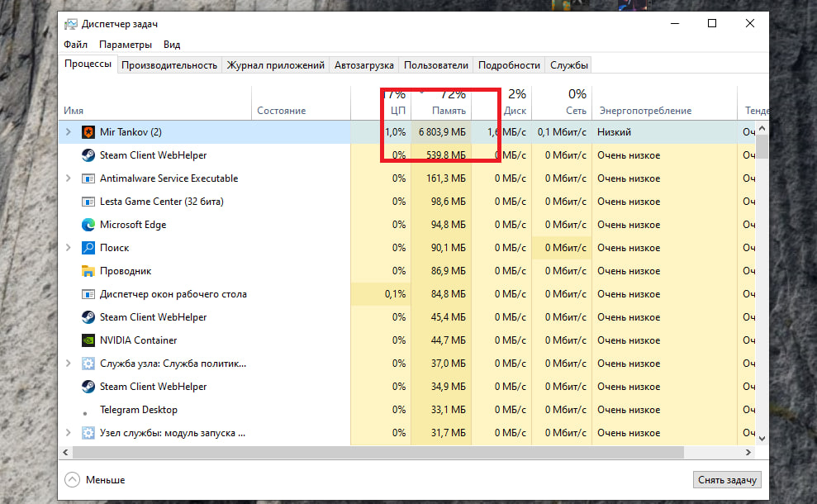Screen dimensions: 817x504
Task: Select the Lesta Game Center (32 бита) name
Action: click(162, 201)
